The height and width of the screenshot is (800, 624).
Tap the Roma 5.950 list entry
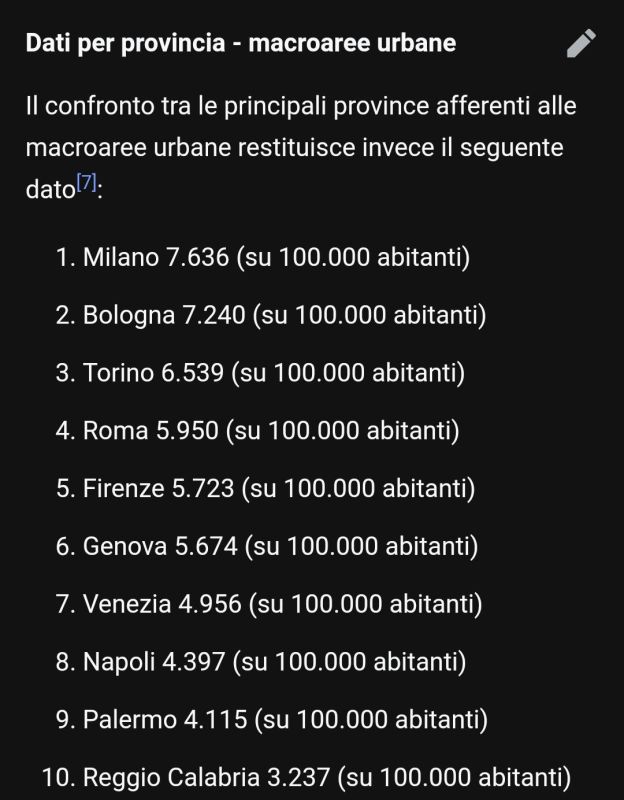tap(270, 431)
